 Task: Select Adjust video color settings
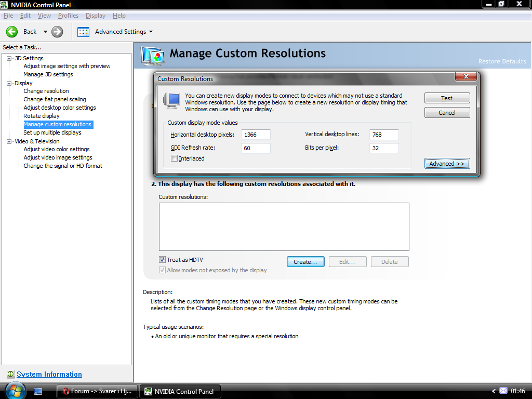click(57, 149)
